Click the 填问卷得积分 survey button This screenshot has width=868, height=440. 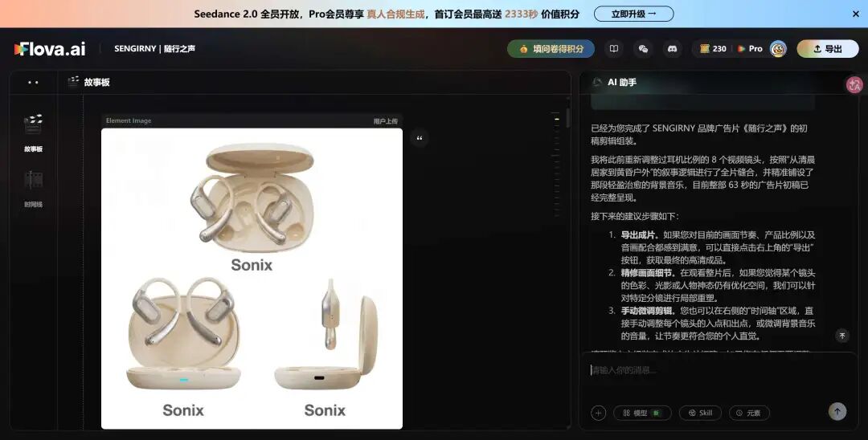(551, 49)
